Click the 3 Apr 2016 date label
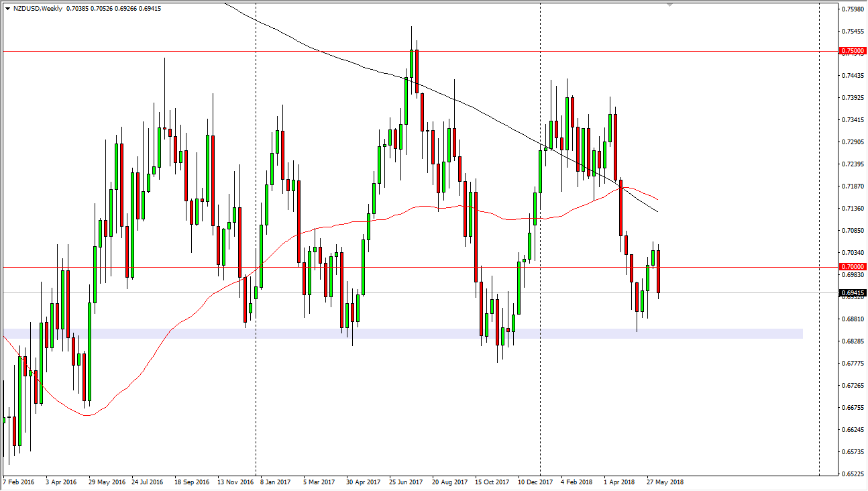Image resolution: width=868 pixels, height=491 pixels. [62, 482]
